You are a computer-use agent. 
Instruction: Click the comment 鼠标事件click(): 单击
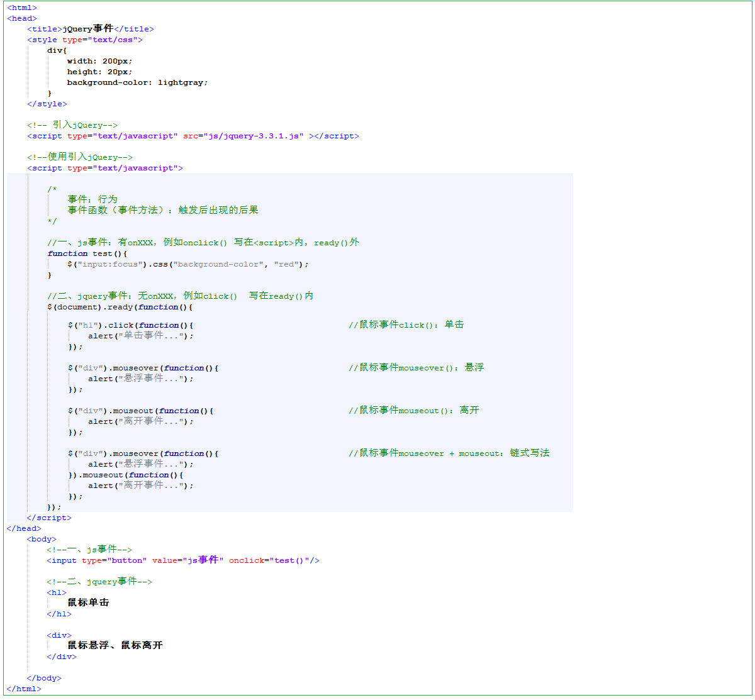pyautogui.click(x=406, y=325)
